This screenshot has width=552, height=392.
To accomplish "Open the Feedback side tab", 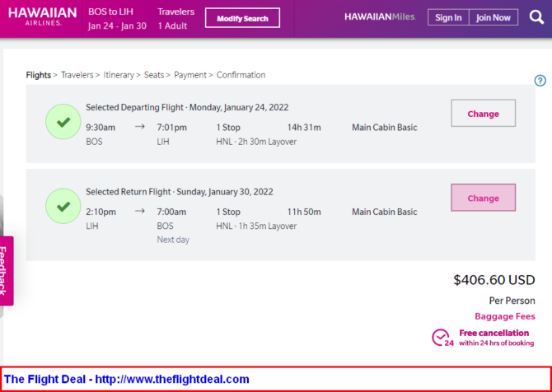I will [6, 271].
